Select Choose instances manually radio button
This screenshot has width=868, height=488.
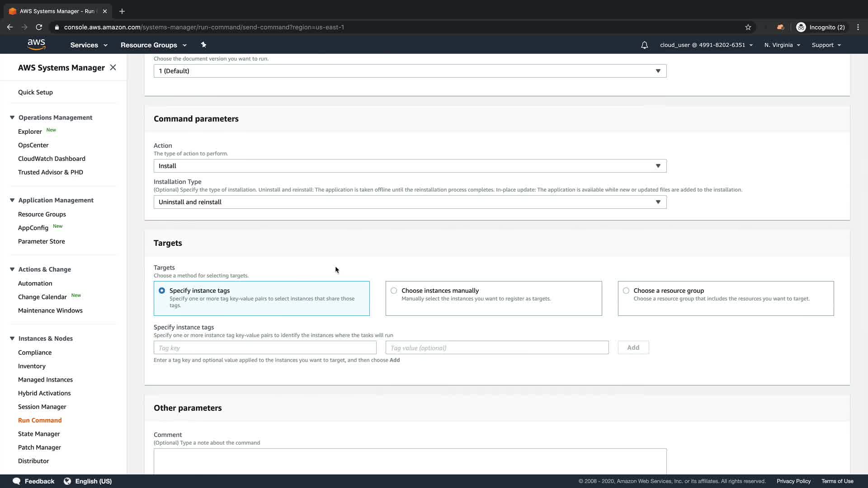(394, 291)
